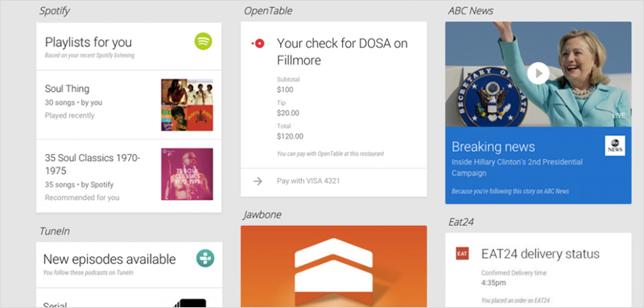
Task: Click the Recommended for you label
Action: tap(82, 198)
